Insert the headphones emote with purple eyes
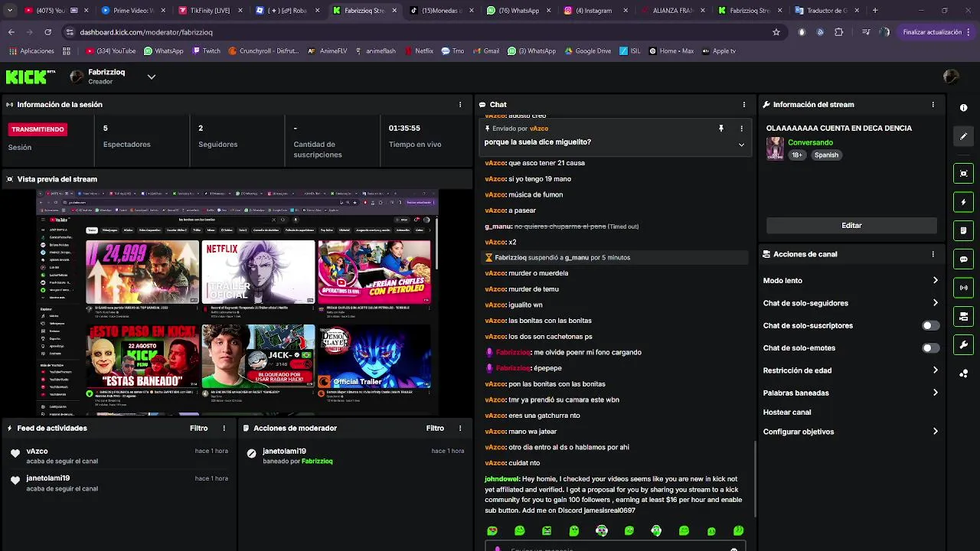 (x=602, y=530)
